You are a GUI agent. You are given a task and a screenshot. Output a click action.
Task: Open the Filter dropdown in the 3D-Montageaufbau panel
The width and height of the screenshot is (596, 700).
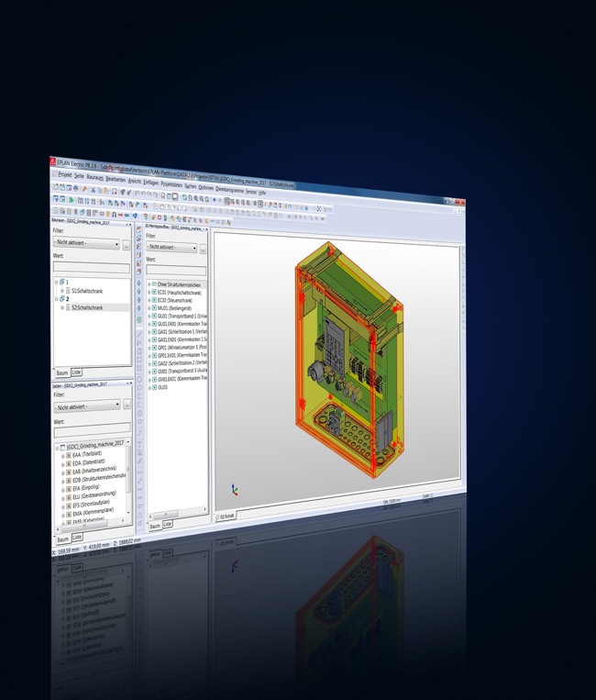[171, 247]
